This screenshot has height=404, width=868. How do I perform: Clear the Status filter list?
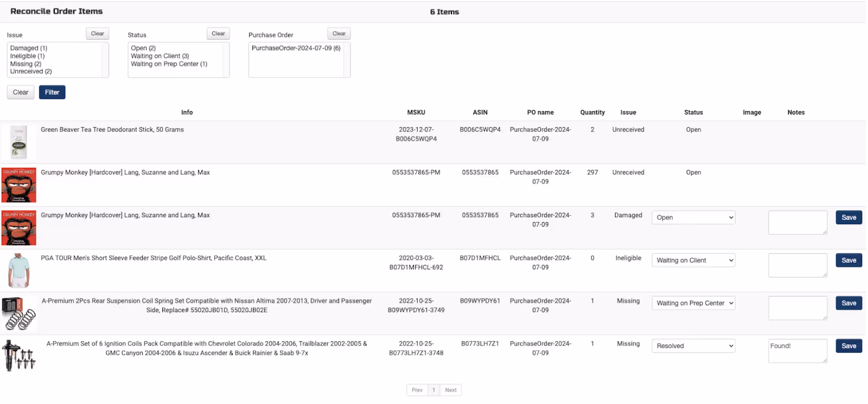(x=218, y=34)
